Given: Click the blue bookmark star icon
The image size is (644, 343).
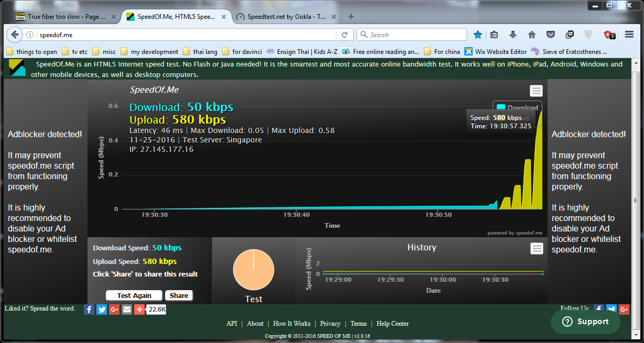Looking at the screenshot, I should 478,35.
